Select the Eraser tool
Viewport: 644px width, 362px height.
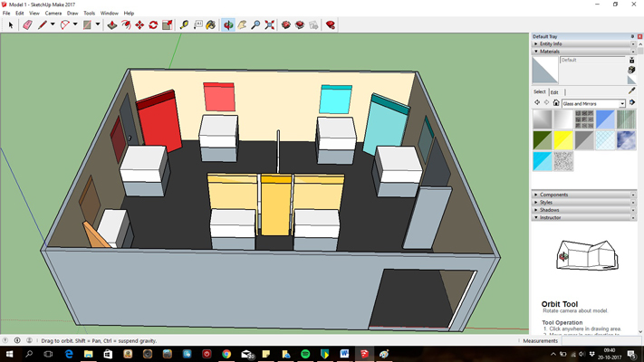point(27,25)
